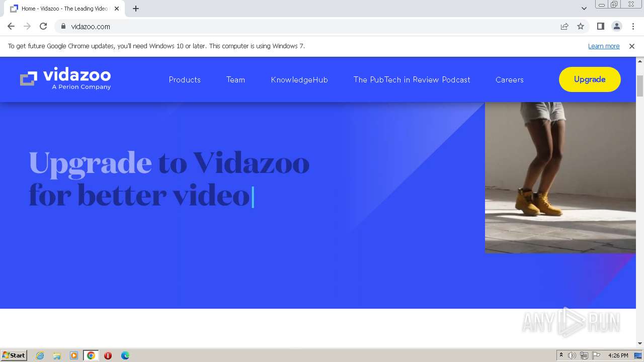
Task: Show hidden system tray icons
Action: click(x=561, y=355)
